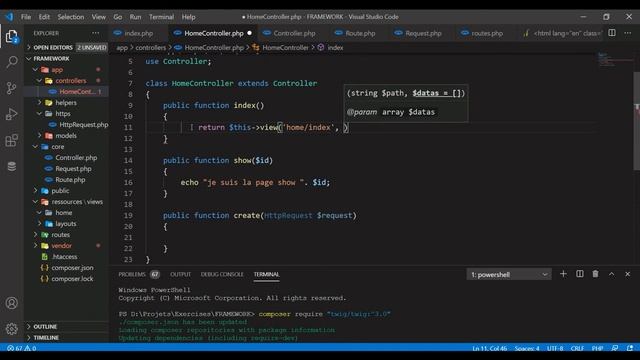
Task: Expand the helpers folder
Action: tap(67, 102)
